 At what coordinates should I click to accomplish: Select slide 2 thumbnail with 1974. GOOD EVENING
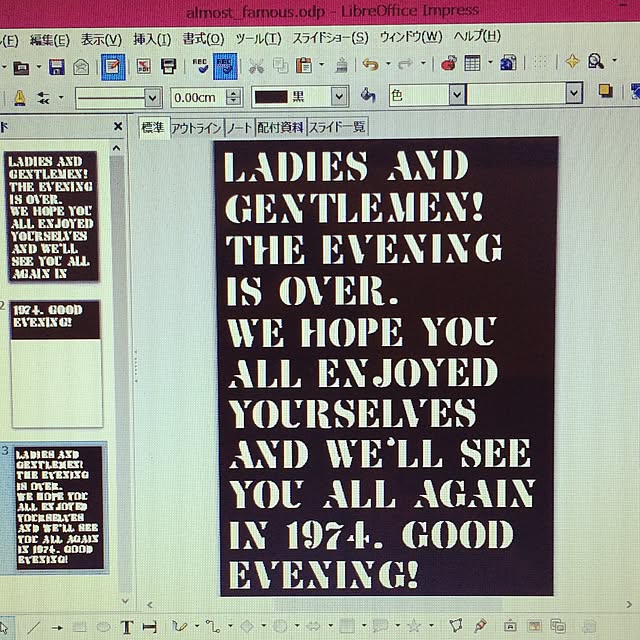(x=56, y=364)
